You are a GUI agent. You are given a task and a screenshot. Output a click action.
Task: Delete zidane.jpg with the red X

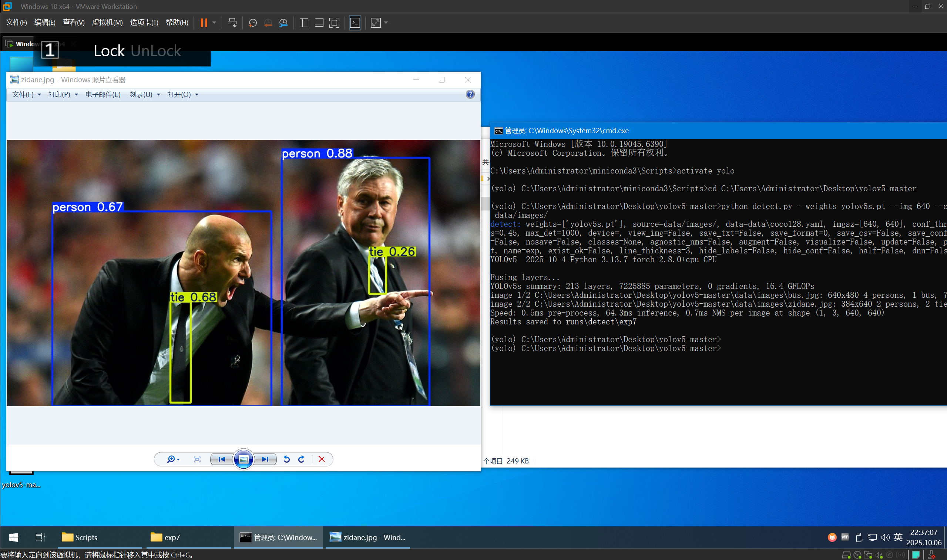pyautogui.click(x=322, y=459)
